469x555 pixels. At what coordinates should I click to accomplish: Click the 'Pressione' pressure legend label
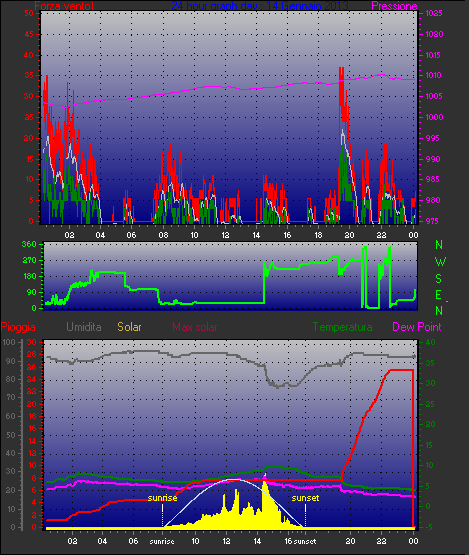point(394,6)
